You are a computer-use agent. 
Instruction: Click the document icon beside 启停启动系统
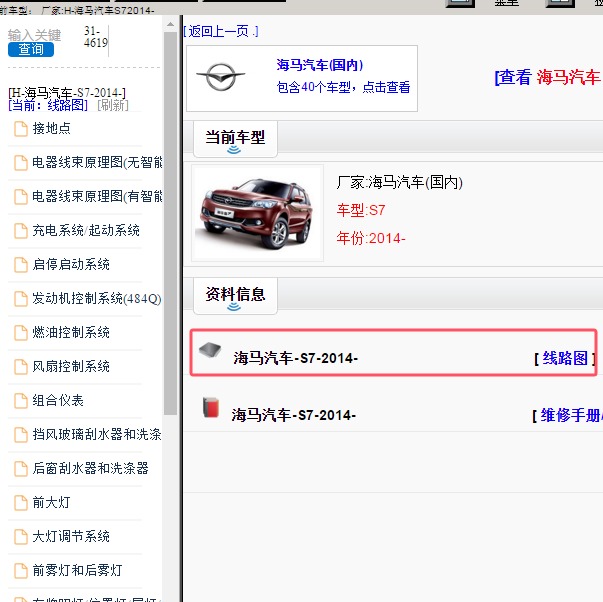pyautogui.click(x=21, y=265)
